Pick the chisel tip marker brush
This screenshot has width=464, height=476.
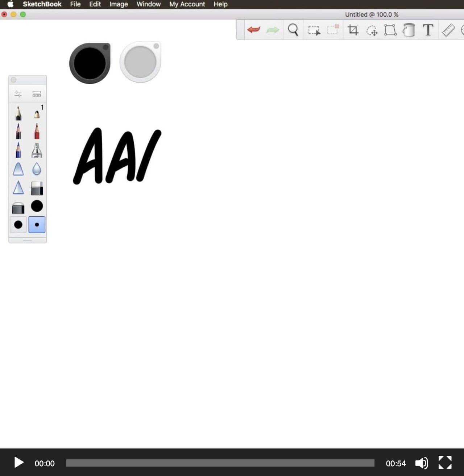click(x=36, y=150)
